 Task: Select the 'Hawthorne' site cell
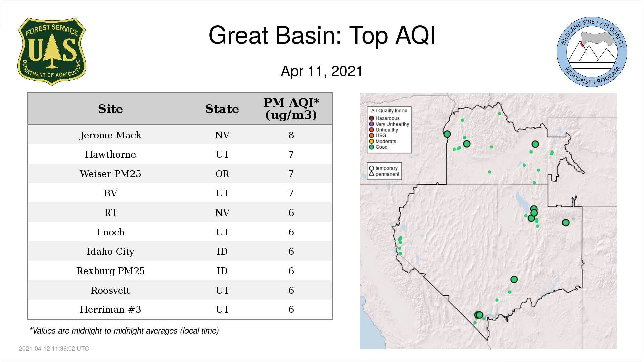click(x=110, y=154)
